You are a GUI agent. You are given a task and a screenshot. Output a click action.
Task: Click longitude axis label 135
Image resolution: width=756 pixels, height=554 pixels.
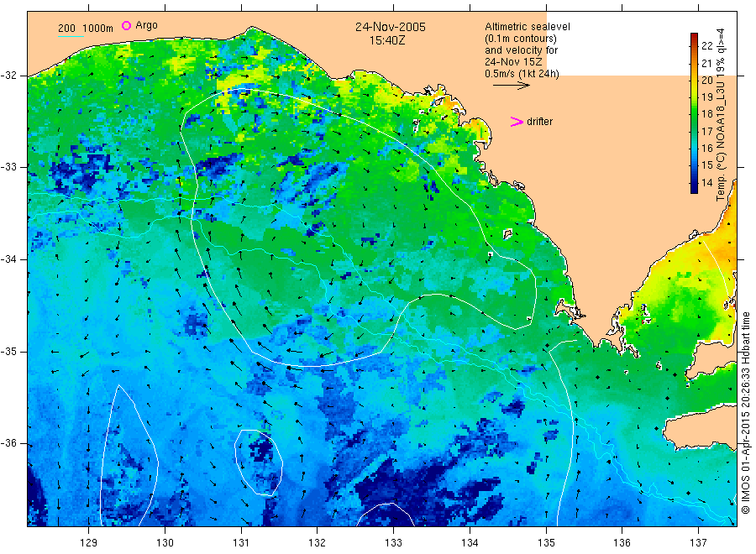point(546,543)
